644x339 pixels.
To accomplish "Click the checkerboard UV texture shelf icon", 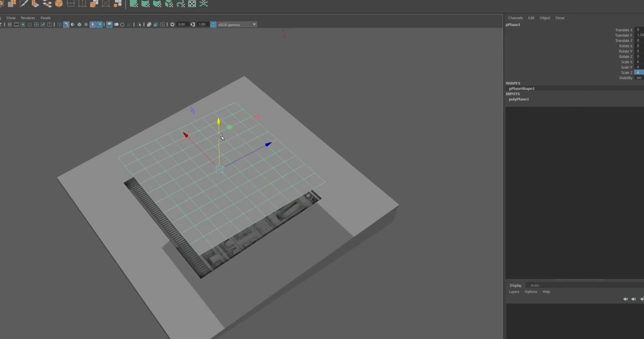I will tap(192, 4).
